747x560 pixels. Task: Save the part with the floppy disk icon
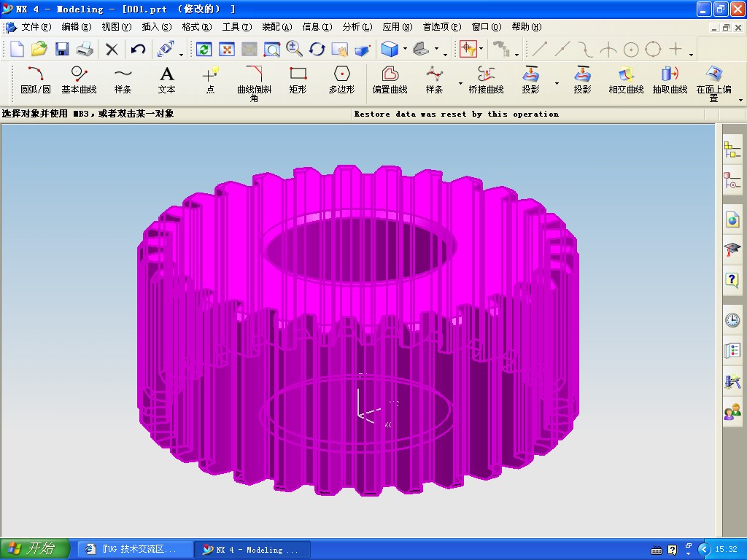tap(62, 49)
